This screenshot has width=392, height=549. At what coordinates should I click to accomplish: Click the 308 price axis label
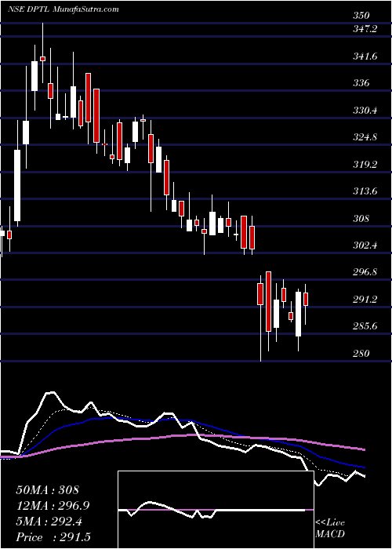tap(361, 219)
